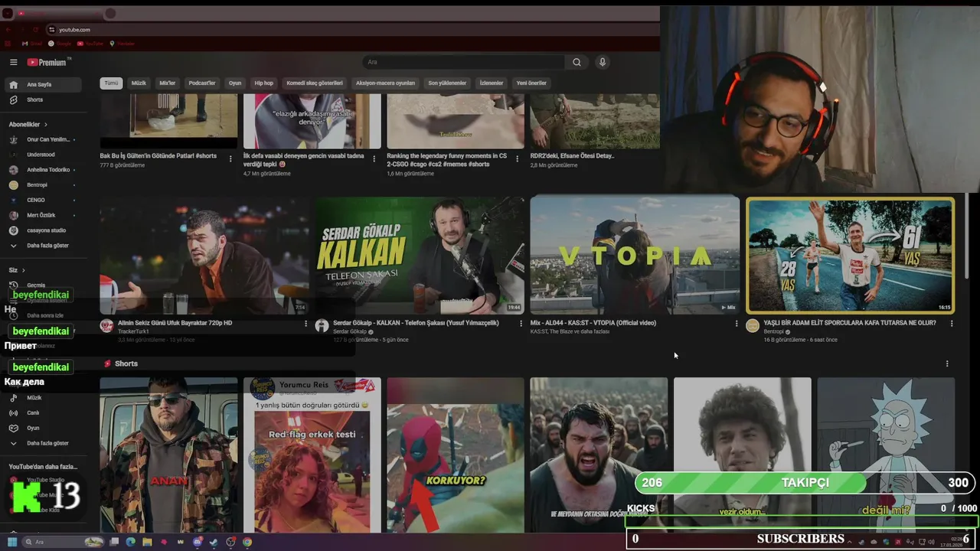Viewport: 980px width, 551px height.
Task: Open Anhelina Todoriko subscription channel
Action: 44,170
